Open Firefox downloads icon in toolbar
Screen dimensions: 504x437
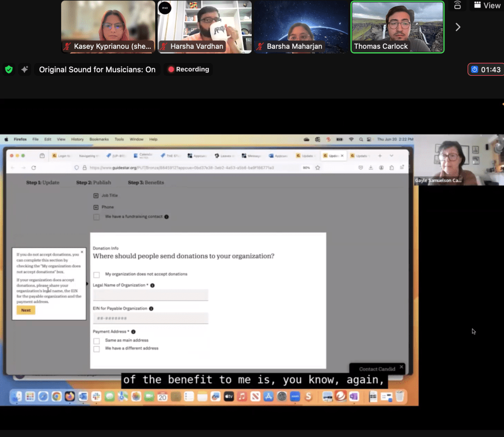tap(371, 168)
